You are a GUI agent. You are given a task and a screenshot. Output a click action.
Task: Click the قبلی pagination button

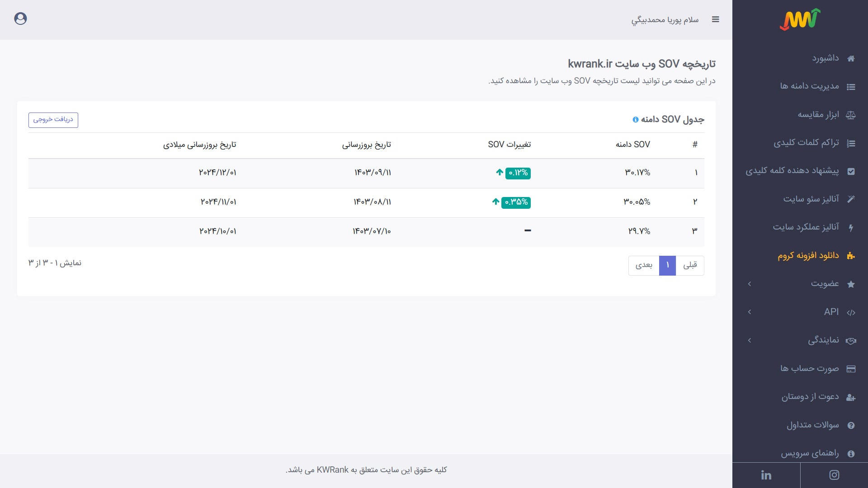[690, 265]
